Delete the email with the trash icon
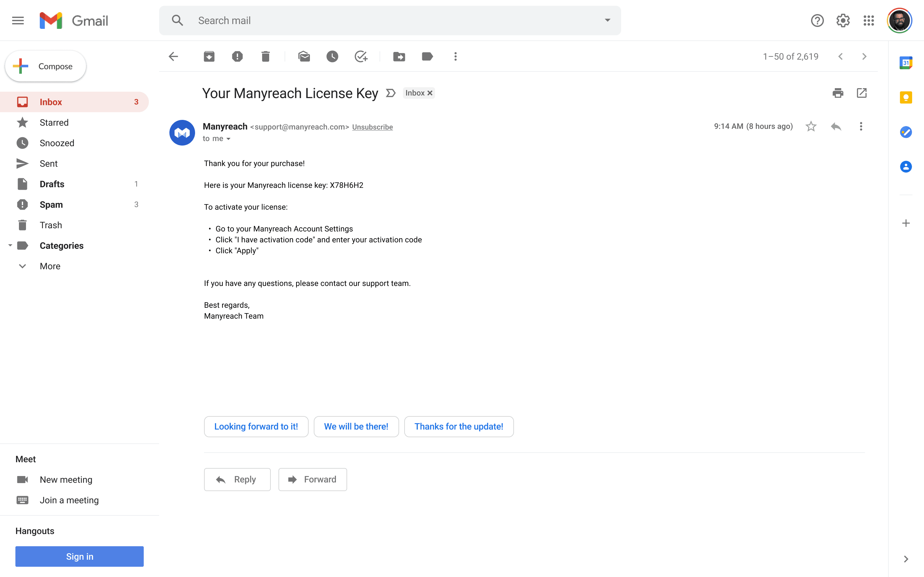The width and height of the screenshot is (924, 577). tap(265, 56)
